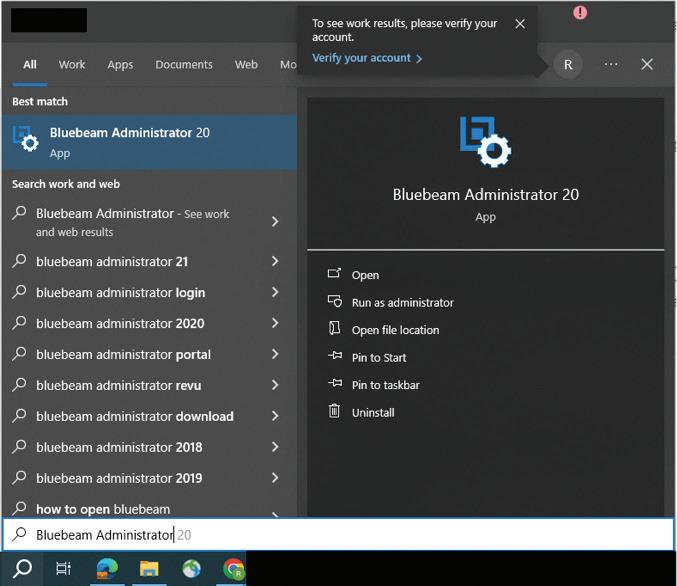Viewport: 677px width, 586px height.
Task: Click the Uninstall trash can icon
Action: click(334, 411)
